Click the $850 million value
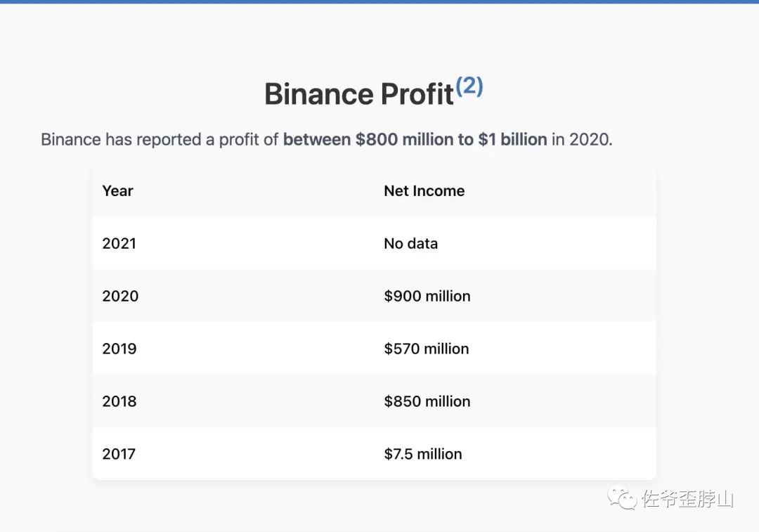 click(427, 402)
